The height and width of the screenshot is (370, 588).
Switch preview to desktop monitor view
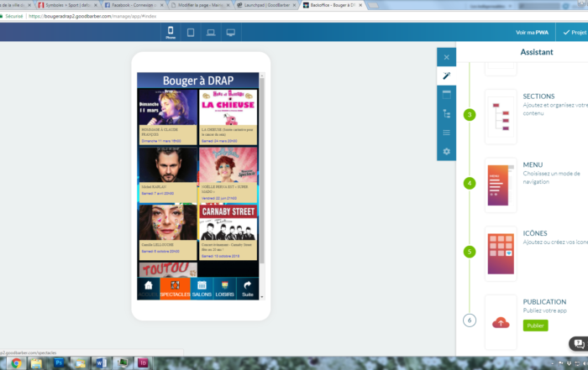(x=231, y=33)
